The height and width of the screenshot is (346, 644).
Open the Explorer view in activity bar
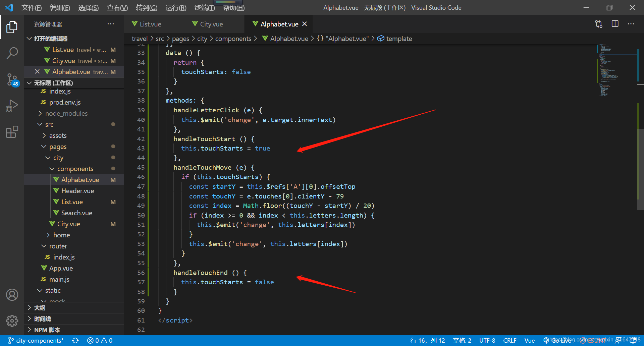(x=12, y=27)
